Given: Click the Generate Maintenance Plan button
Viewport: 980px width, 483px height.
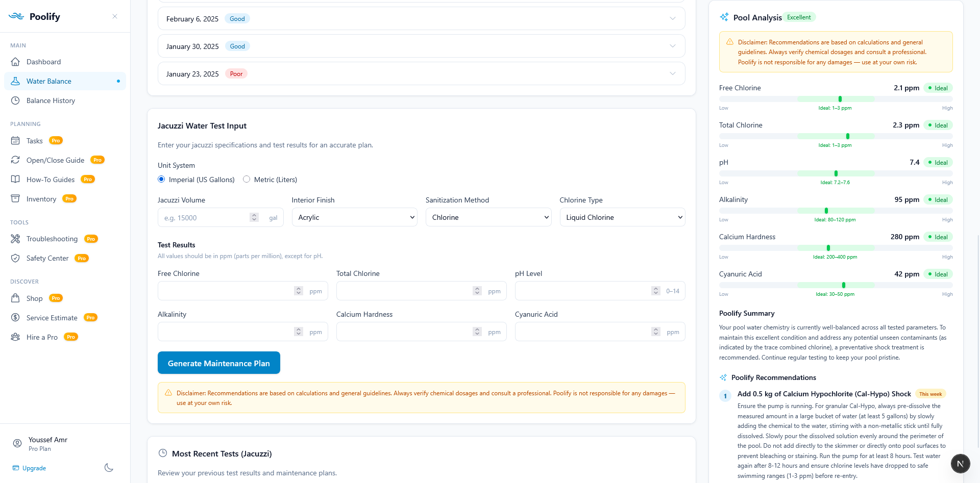Looking at the screenshot, I should tap(219, 363).
